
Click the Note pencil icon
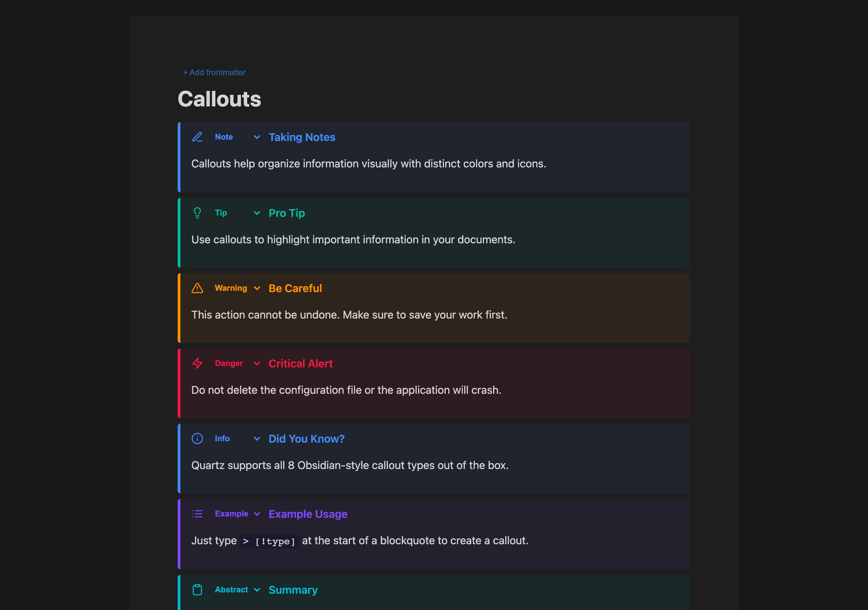pos(197,137)
